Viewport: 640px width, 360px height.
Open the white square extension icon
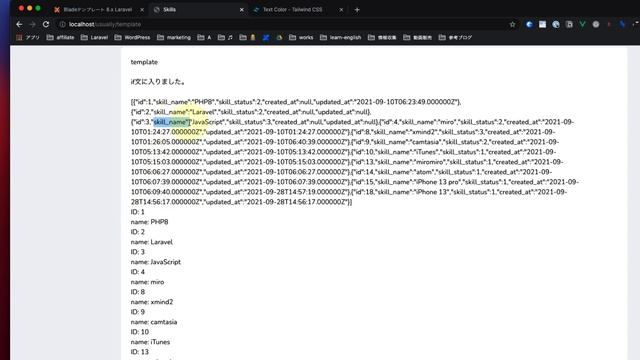point(542,24)
